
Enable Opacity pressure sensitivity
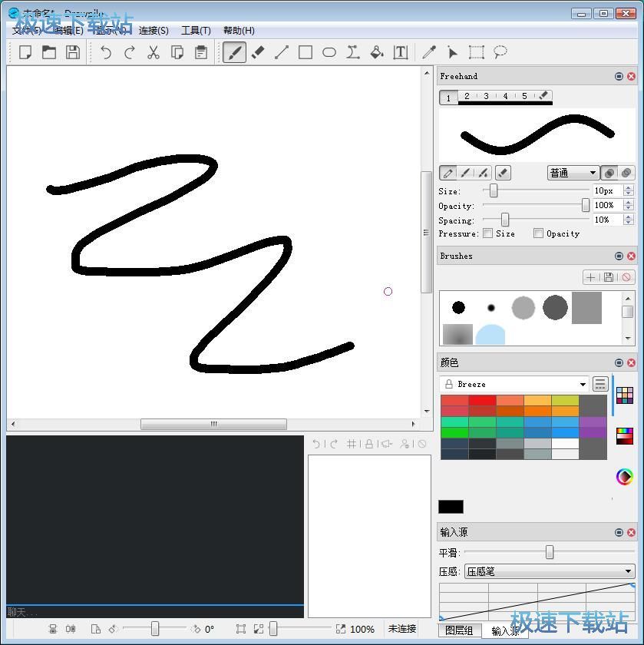[537, 233]
